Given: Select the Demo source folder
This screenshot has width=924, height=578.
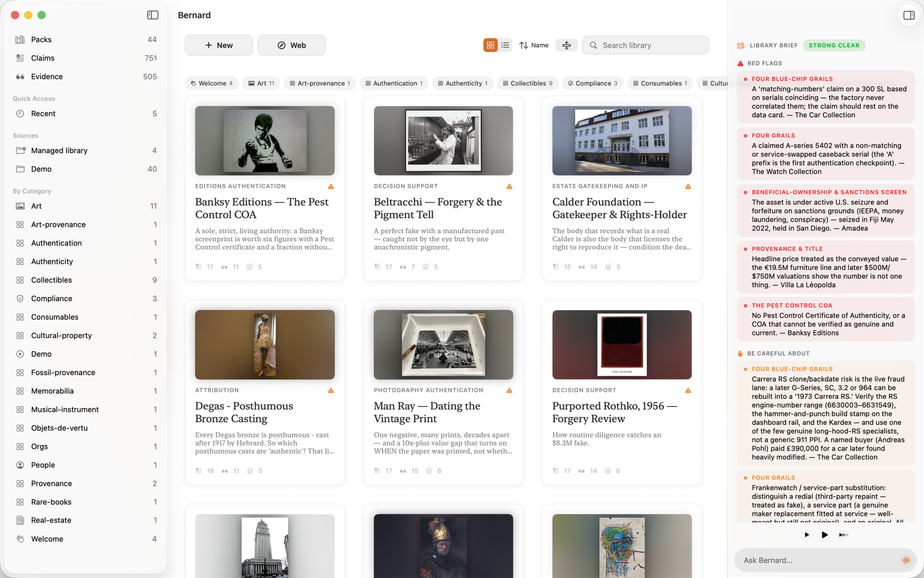Looking at the screenshot, I should point(86,169).
